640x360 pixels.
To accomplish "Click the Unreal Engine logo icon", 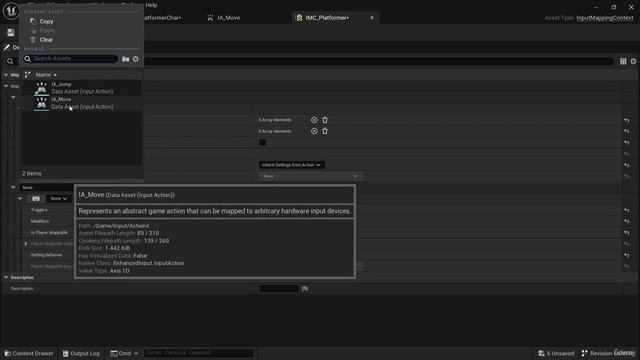I will (x=11, y=11).
